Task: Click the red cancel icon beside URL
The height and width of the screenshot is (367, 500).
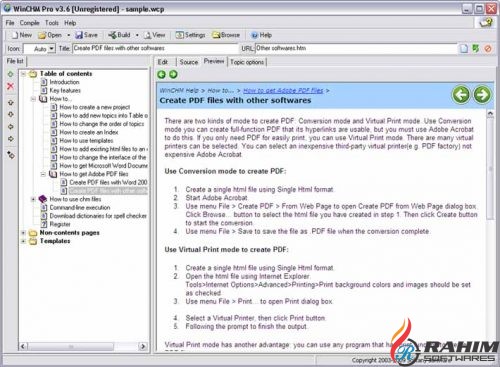Action: [x=488, y=49]
